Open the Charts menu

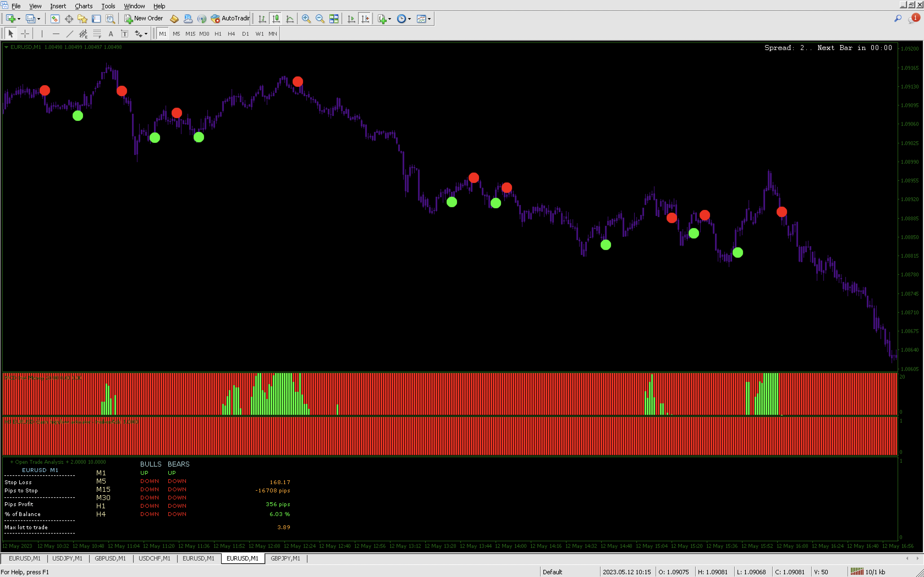(x=83, y=6)
